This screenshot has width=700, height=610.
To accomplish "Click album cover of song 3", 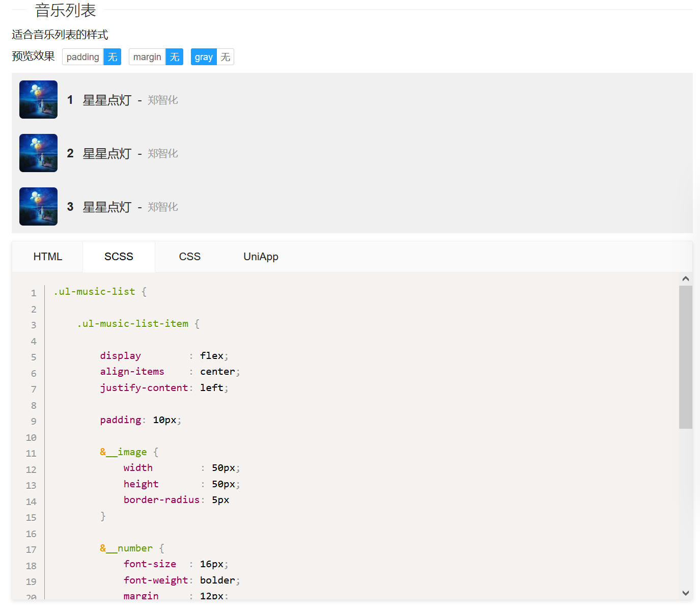I will coord(38,206).
